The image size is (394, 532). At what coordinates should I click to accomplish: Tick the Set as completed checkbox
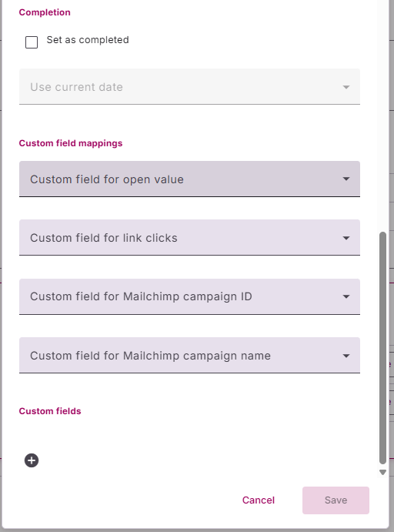(32, 42)
